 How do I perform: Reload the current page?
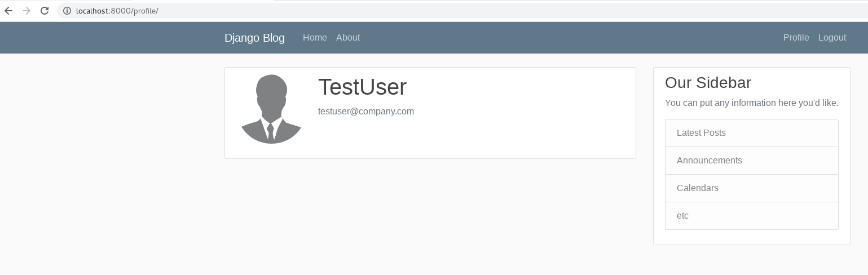[45, 11]
